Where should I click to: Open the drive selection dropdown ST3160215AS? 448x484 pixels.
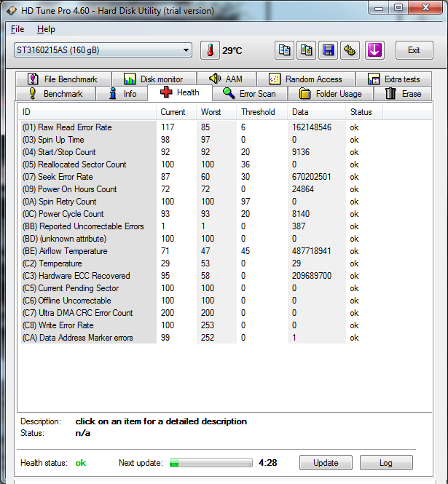[x=103, y=50]
